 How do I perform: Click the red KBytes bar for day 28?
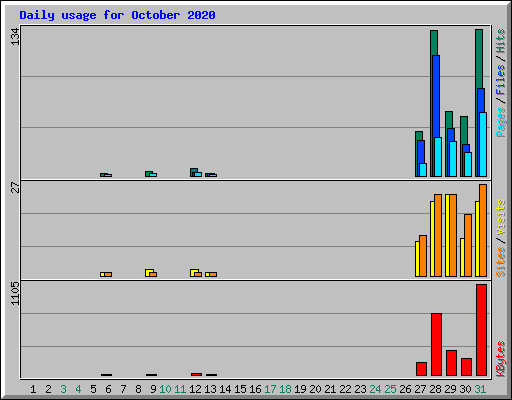[x=436, y=344]
